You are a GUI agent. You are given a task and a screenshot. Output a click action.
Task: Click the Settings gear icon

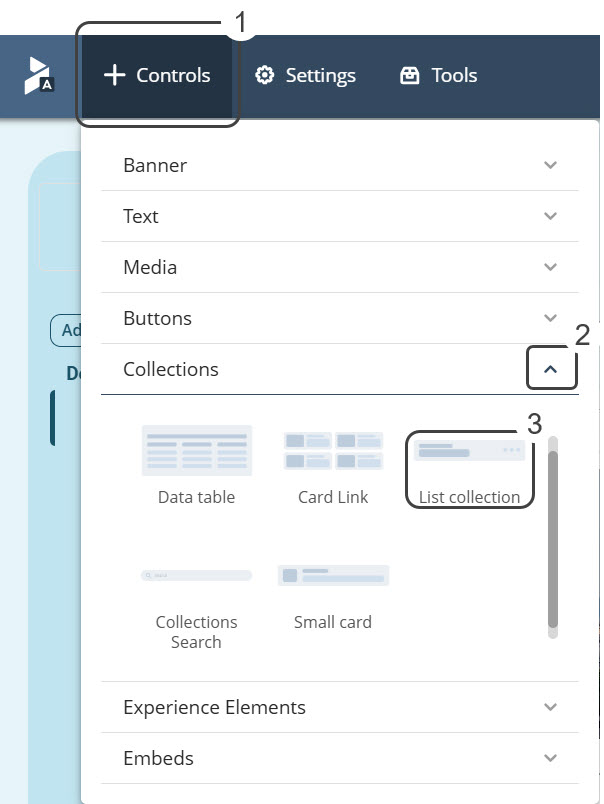(x=264, y=76)
